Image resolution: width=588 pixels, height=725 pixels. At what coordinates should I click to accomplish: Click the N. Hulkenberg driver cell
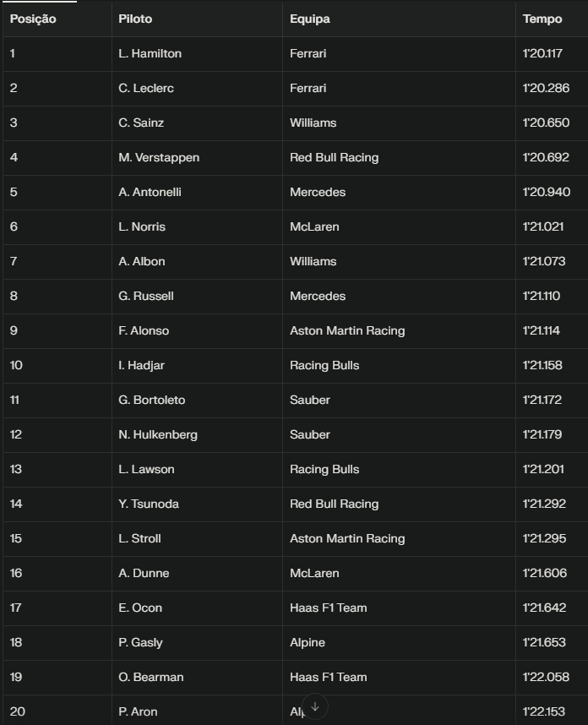point(158,434)
